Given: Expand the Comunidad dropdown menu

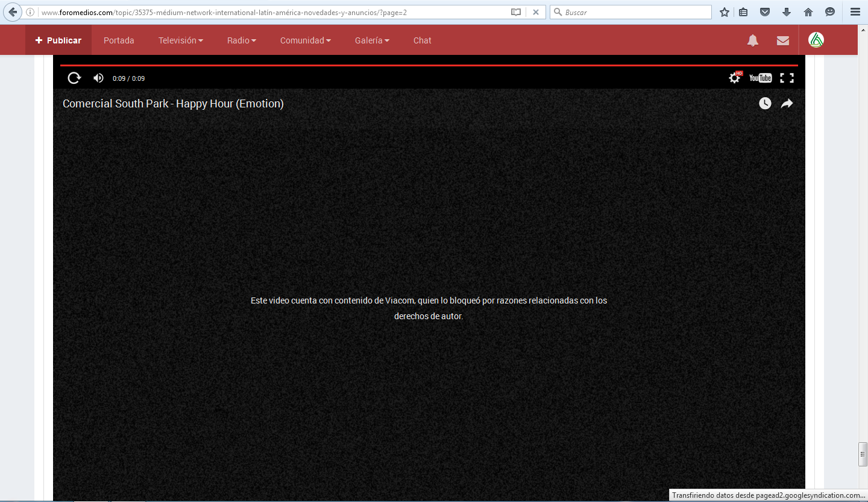Looking at the screenshot, I should pyautogui.click(x=305, y=40).
